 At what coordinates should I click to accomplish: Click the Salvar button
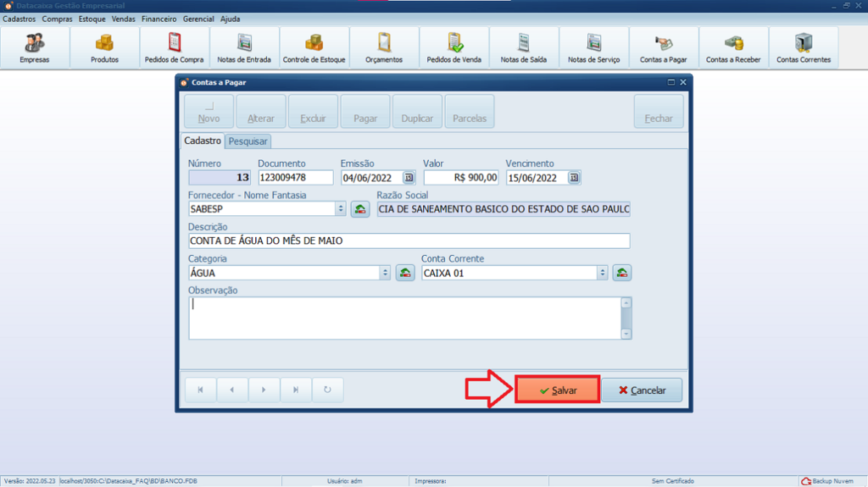click(x=558, y=390)
